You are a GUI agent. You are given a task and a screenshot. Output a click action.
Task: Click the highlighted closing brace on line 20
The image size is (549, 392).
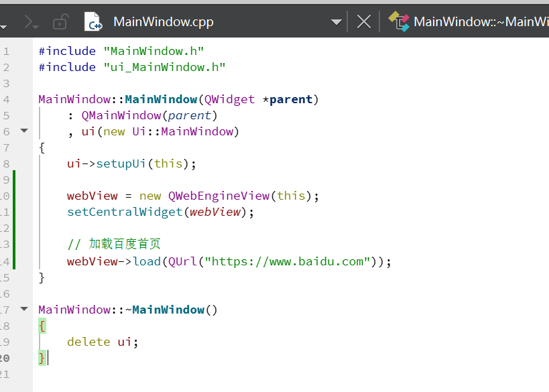[42, 358]
